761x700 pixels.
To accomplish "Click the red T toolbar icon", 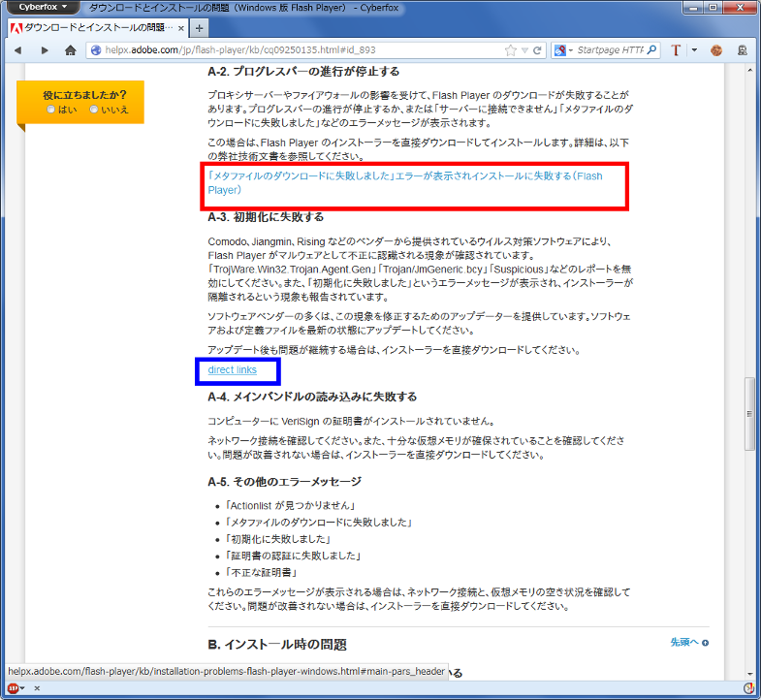I will (676, 50).
